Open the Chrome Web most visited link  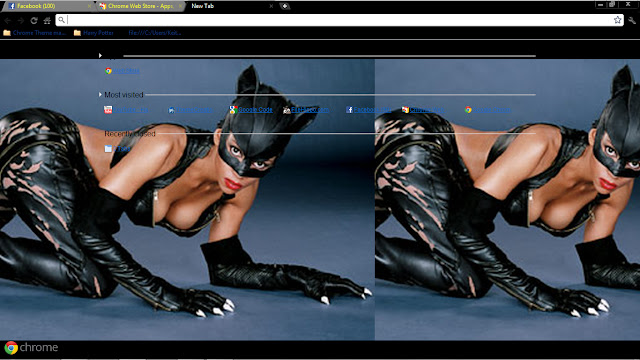423,109
